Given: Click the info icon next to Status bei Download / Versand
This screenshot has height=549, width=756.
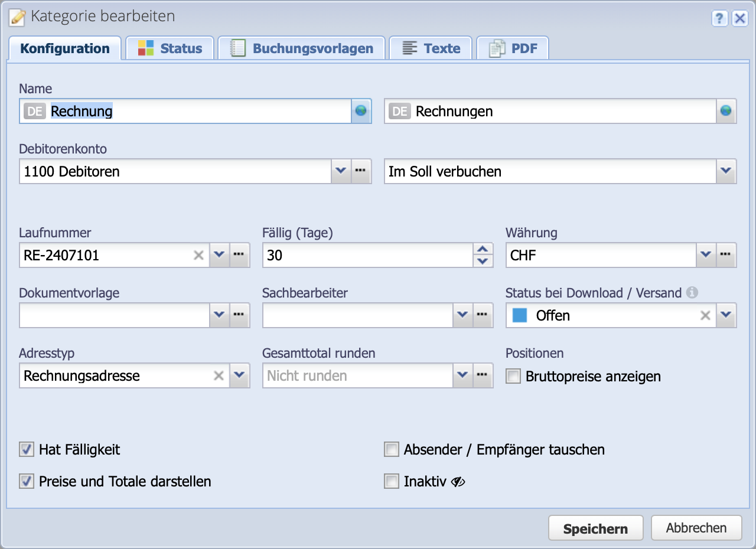Looking at the screenshot, I should pos(693,292).
